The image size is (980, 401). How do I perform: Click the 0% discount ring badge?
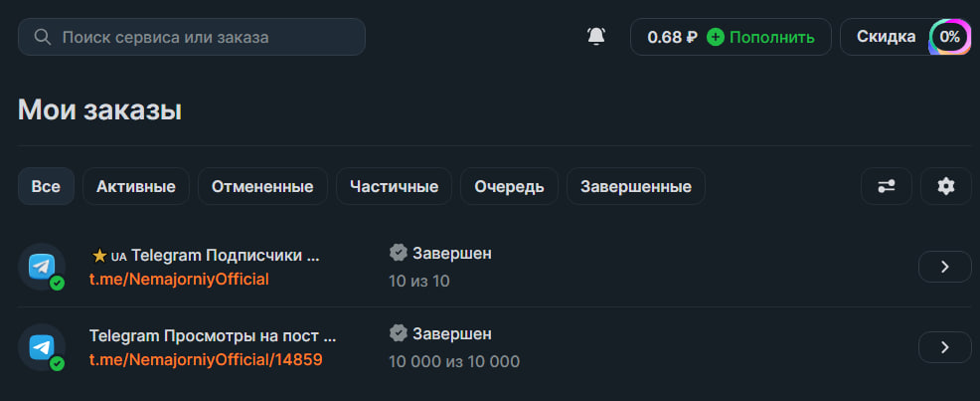click(x=950, y=37)
